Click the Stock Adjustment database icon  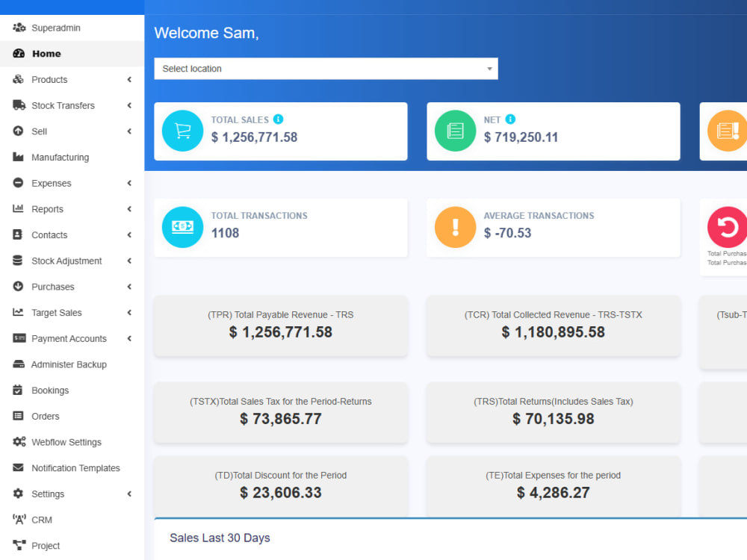18,260
